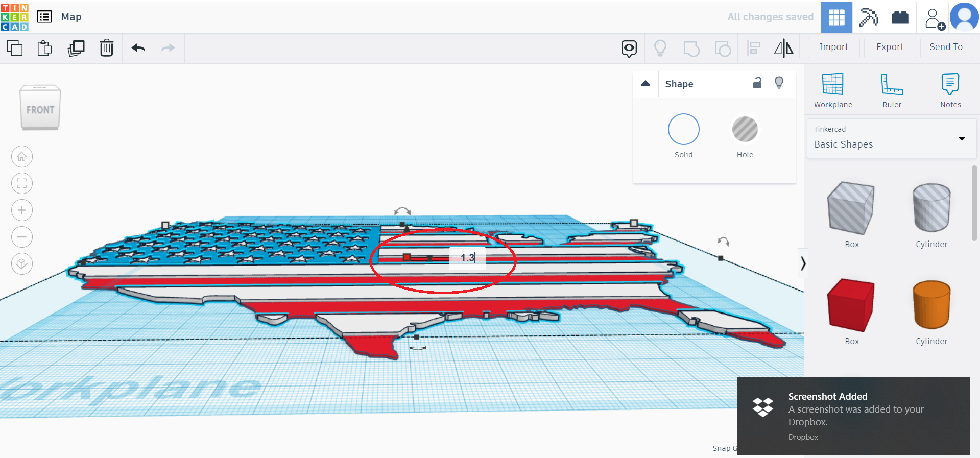Click the Duplicate and repeat icon

click(x=76, y=48)
